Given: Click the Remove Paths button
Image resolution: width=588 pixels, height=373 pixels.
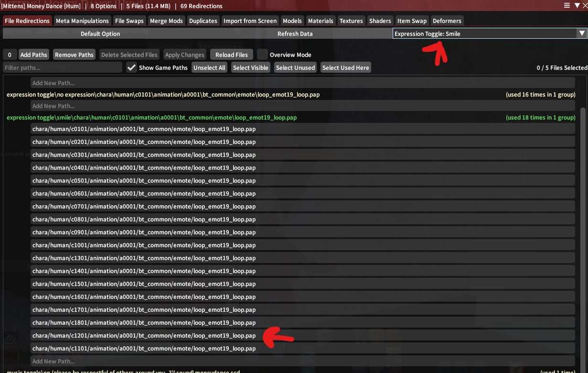Looking at the screenshot, I should 74,55.
